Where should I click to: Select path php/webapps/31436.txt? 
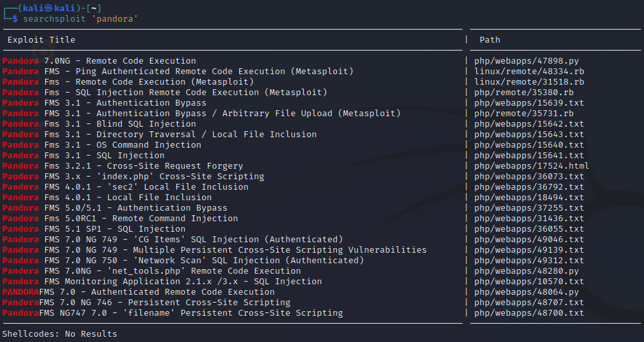coord(529,219)
